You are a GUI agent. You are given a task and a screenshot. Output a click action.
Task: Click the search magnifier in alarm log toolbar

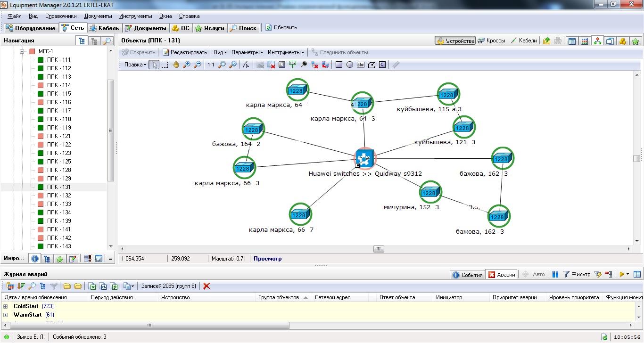pyautogui.click(x=32, y=286)
